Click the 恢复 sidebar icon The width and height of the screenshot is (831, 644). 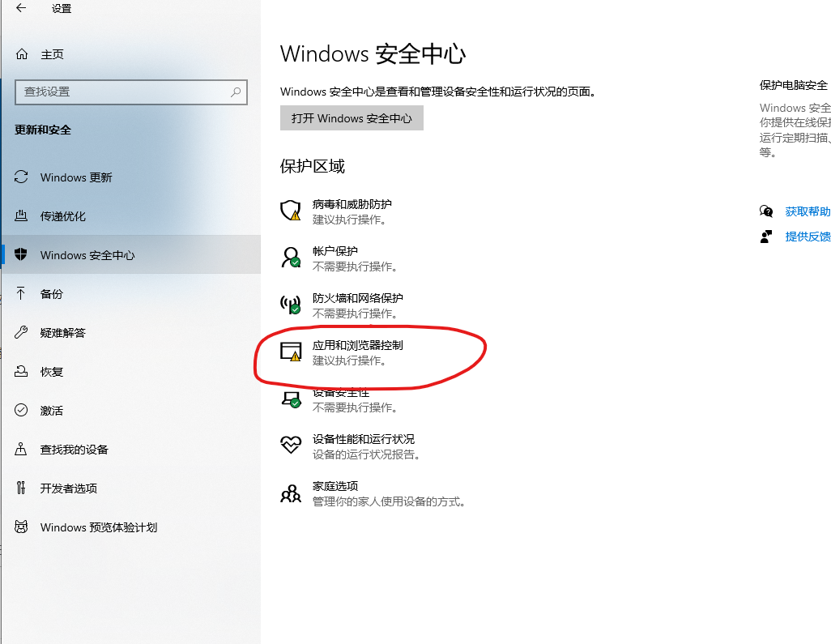(x=21, y=371)
